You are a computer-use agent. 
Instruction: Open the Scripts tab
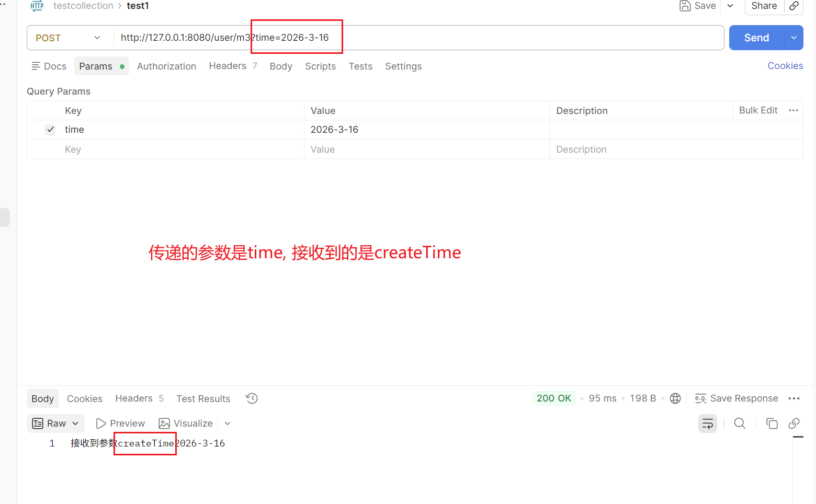[x=320, y=66]
